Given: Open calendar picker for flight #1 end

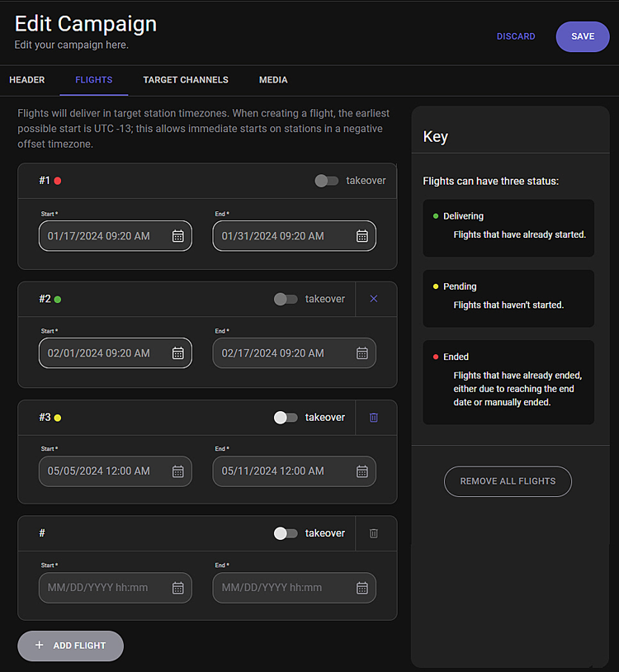Looking at the screenshot, I should (x=362, y=236).
